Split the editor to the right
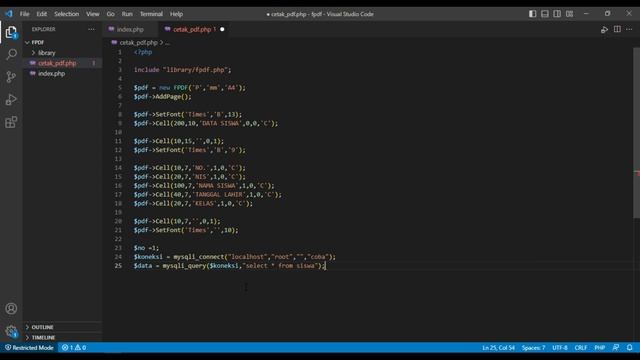This screenshot has height=360, width=640. [617, 29]
